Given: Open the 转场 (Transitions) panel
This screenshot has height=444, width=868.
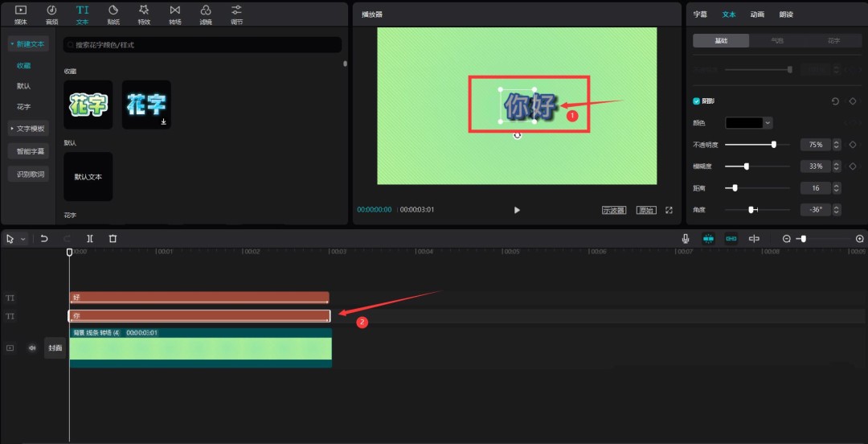Looking at the screenshot, I should coord(174,14).
